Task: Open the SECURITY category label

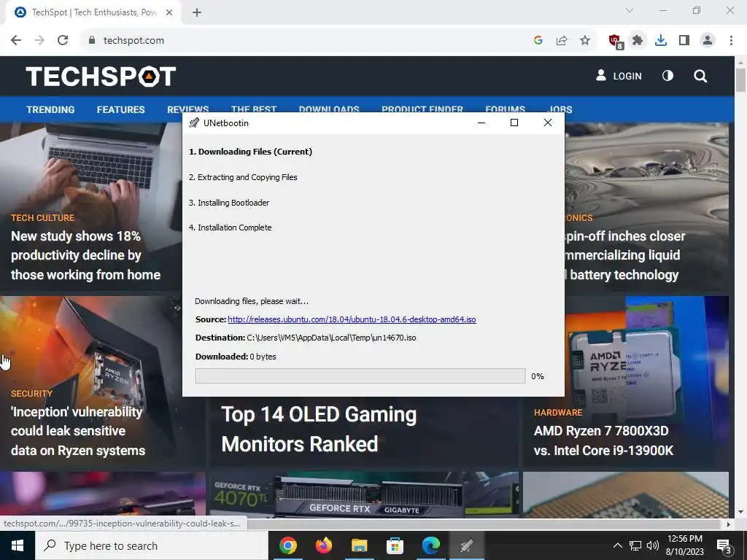Action: 31,393
